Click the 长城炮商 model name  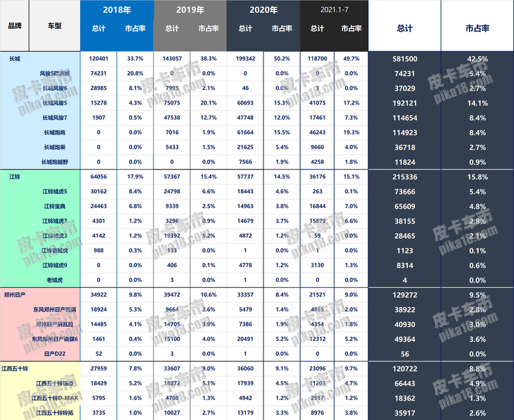[55, 132]
